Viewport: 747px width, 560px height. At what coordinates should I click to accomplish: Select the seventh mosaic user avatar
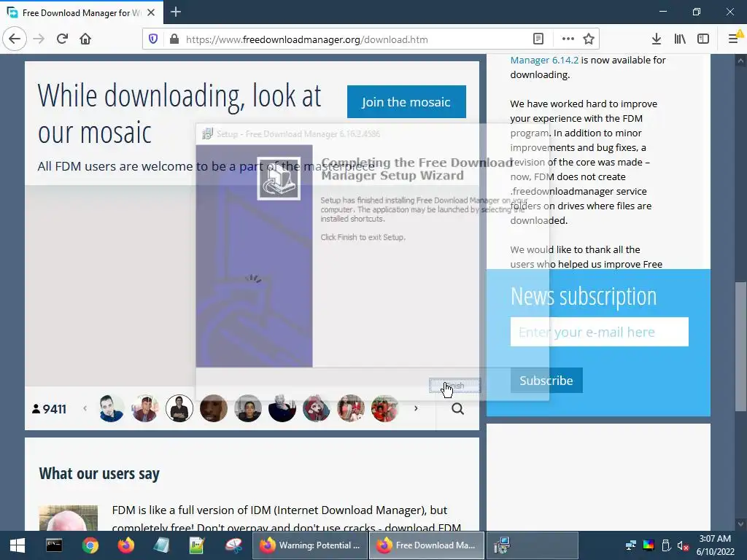(317, 408)
